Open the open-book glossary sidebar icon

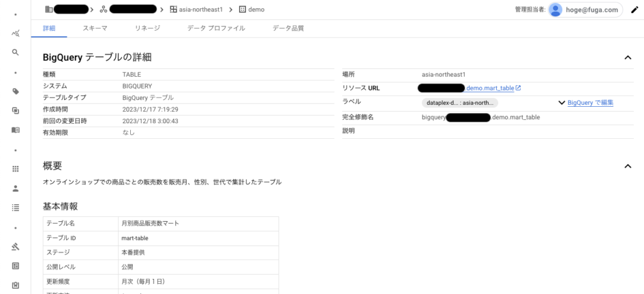(16, 130)
